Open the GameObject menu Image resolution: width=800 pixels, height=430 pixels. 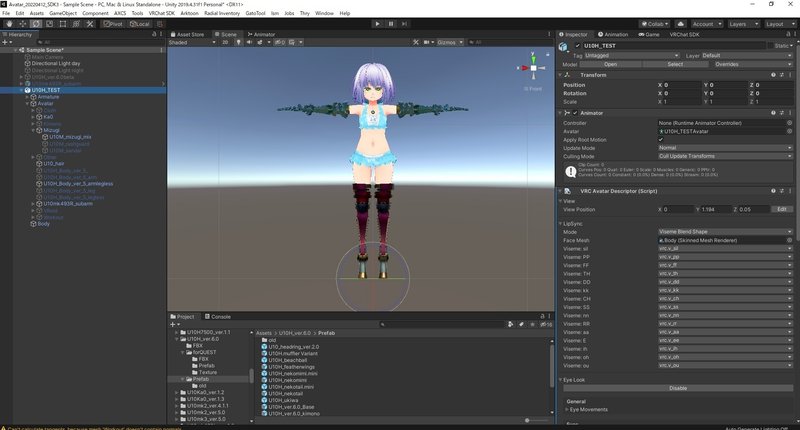[63, 13]
